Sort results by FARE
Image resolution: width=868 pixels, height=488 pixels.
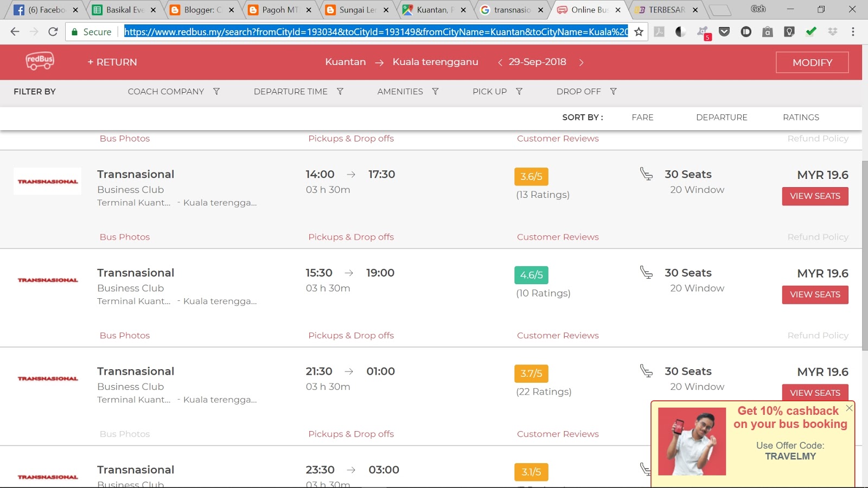click(642, 117)
